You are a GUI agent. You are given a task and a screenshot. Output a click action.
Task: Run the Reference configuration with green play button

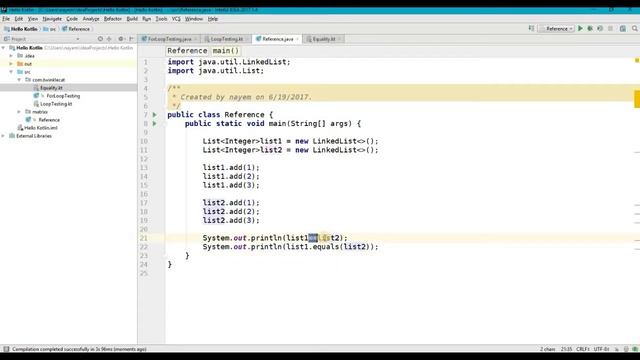[x=580, y=29]
